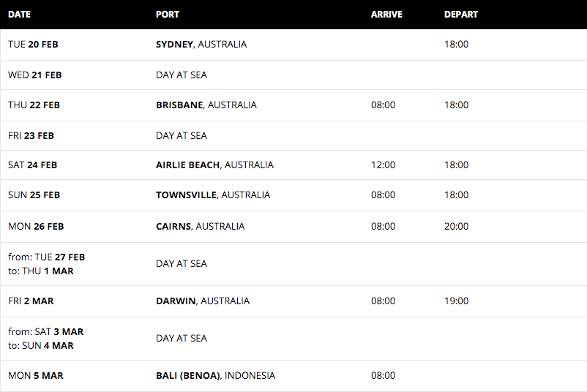The image size is (587, 392).
Task: Click the TUE 20 FEB date cell
Action: pos(34,44)
